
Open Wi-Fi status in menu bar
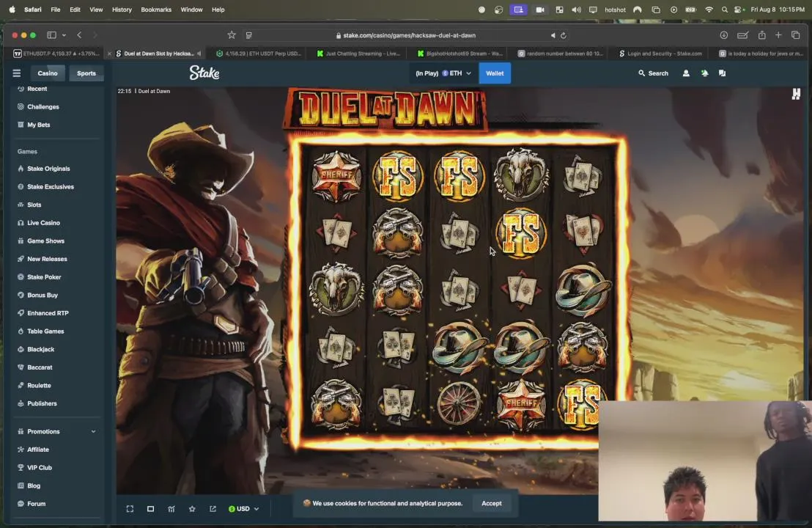pyautogui.click(x=709, y=10)
